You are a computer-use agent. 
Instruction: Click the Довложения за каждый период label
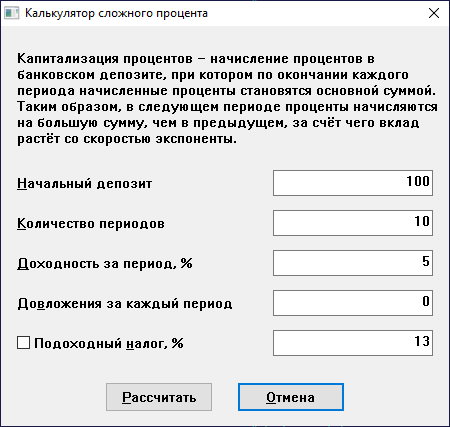click(125, 304)
